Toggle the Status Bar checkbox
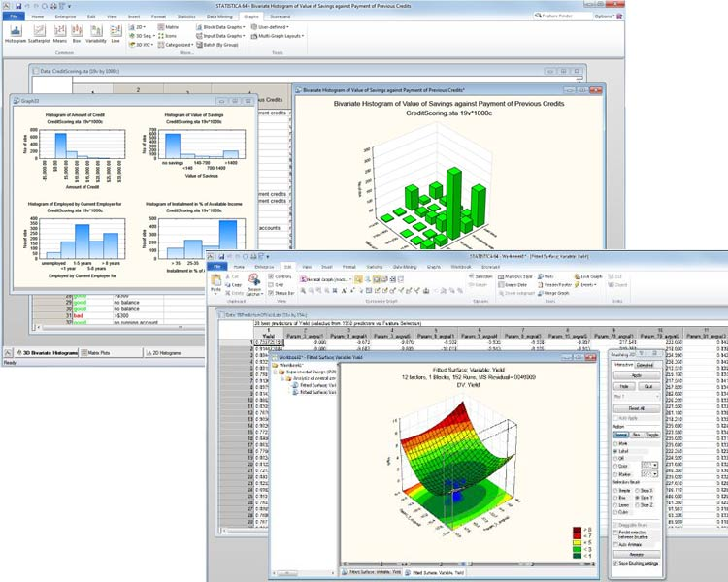Viewport: 728px width, 582px height. (x=271, y=293)
